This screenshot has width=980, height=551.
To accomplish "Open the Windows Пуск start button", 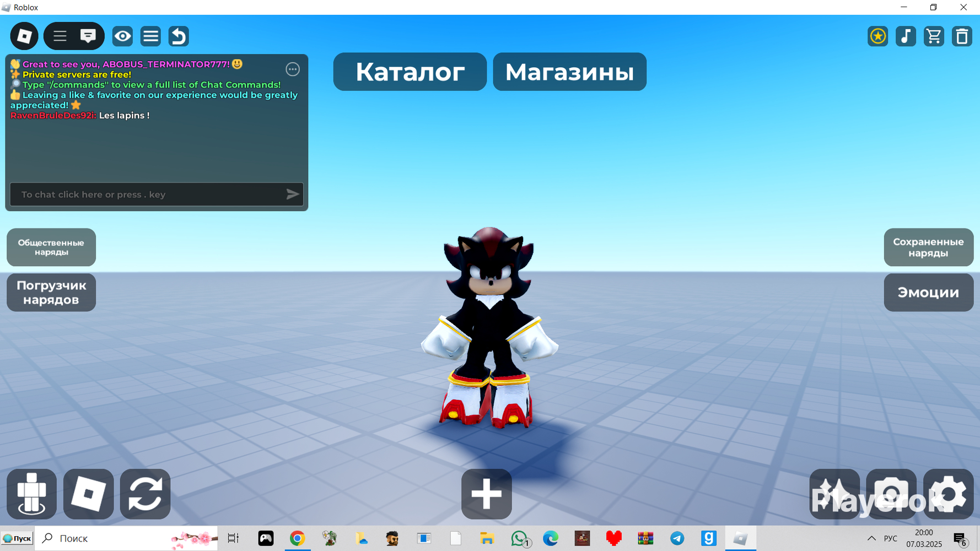I will pyautogui.click(x=17, y=538).
